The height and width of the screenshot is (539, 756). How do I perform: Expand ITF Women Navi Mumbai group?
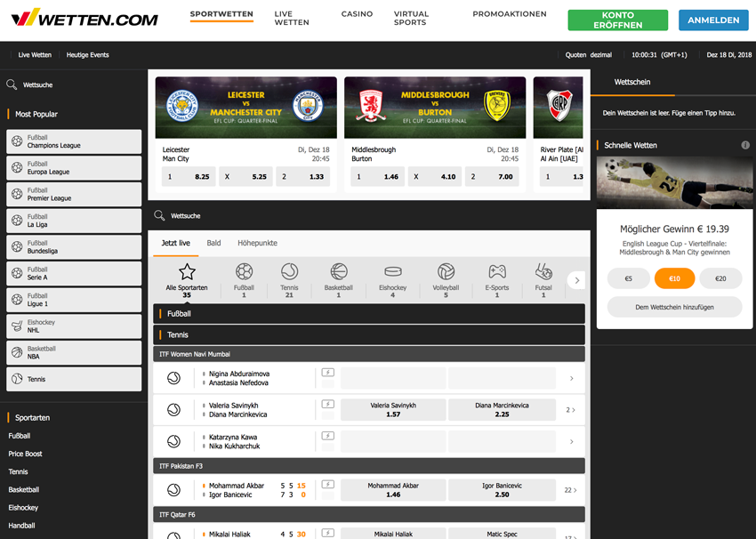tap(369, 354)
